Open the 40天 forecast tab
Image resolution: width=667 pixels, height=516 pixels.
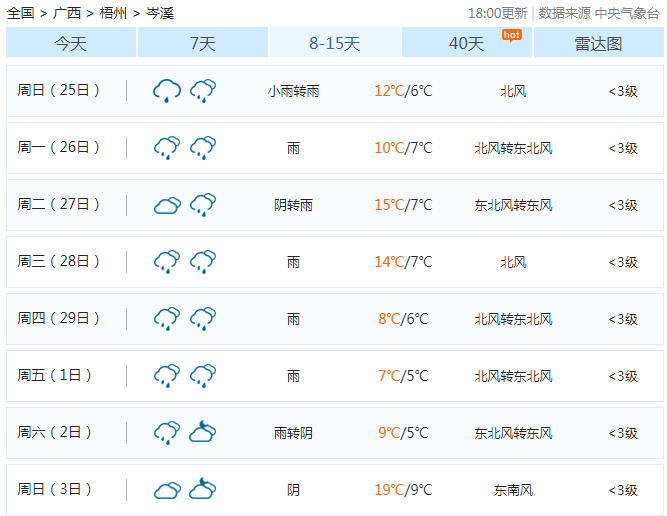pyautogui.click(x=466, y=43)
